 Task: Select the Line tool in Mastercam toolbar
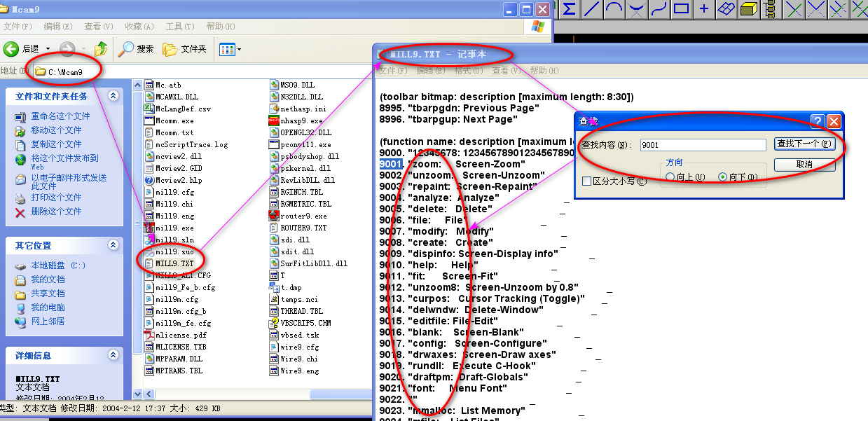click(x=592, y=9)
